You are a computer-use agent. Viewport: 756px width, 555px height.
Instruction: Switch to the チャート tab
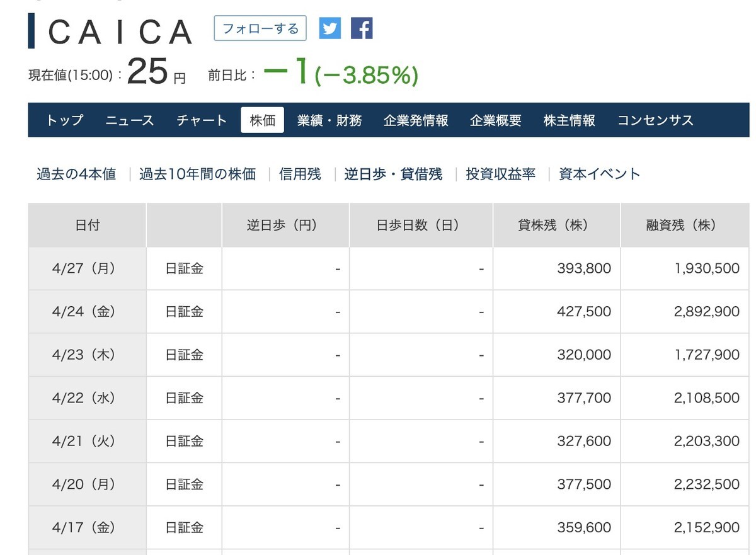202,120
